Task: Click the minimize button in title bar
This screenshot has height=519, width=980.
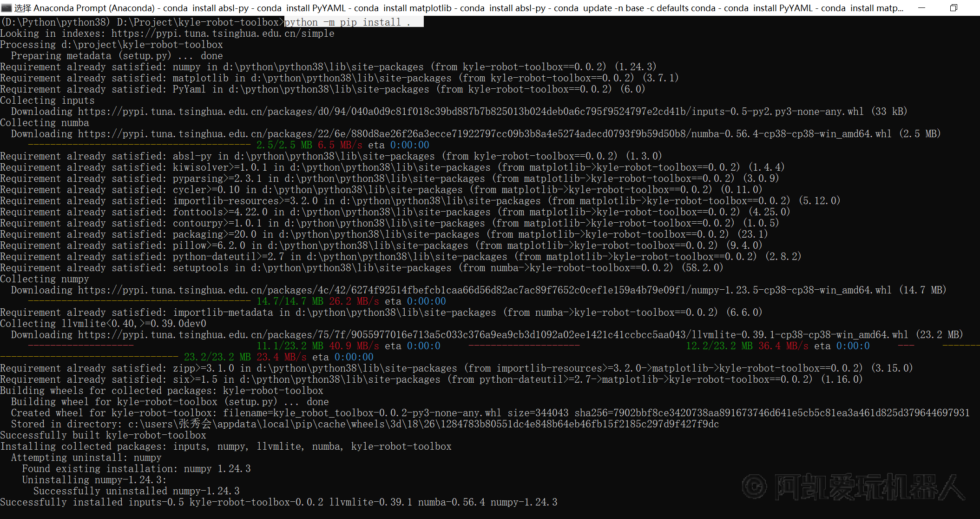Action: coord(922,8)
